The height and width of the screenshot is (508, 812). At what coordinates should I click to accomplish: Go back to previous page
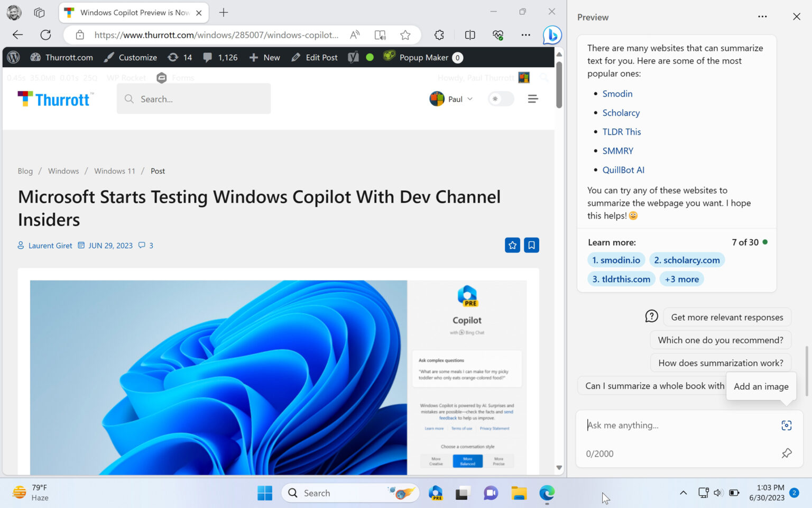click(x=17, y=35)
